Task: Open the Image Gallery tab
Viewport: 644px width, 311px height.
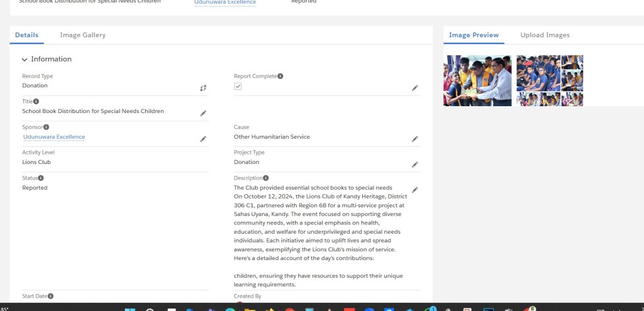Action: (82, 35)
